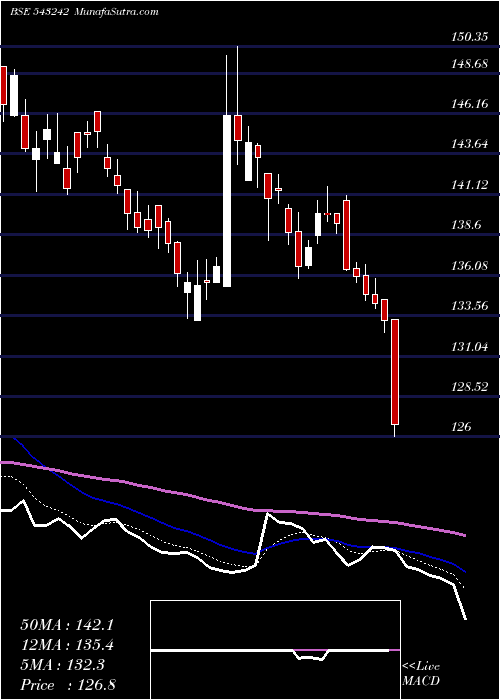Image resolution: width=500 pixels, height=700 pixels.
Task: Click the <<Live MACD label
Action: (421, 674)
